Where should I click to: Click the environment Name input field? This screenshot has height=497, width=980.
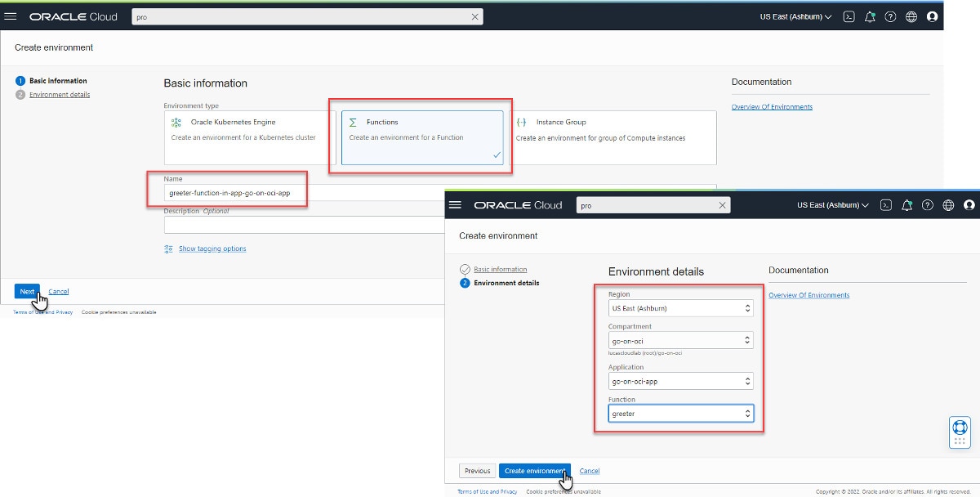[302, 193]
